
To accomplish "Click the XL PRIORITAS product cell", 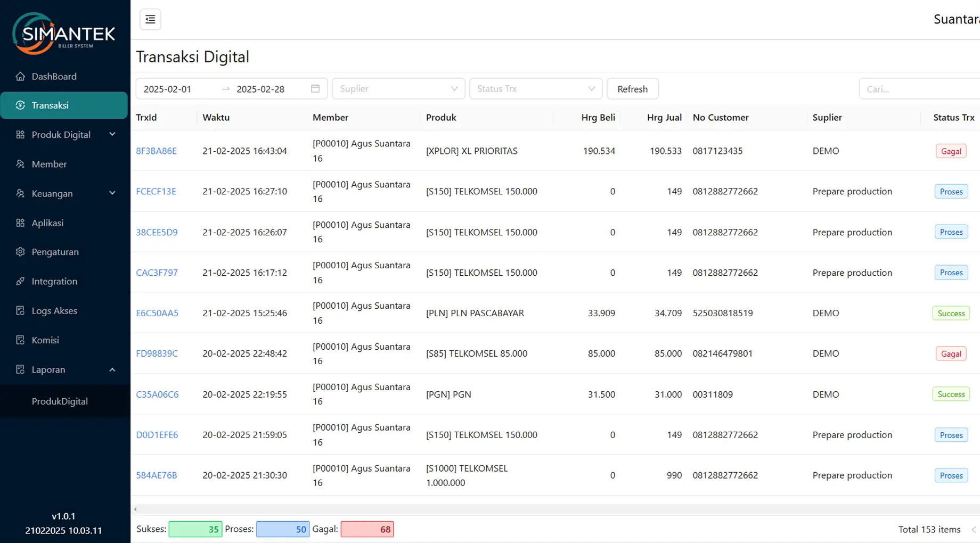I will pyautogui.click(x=471, y=151).
